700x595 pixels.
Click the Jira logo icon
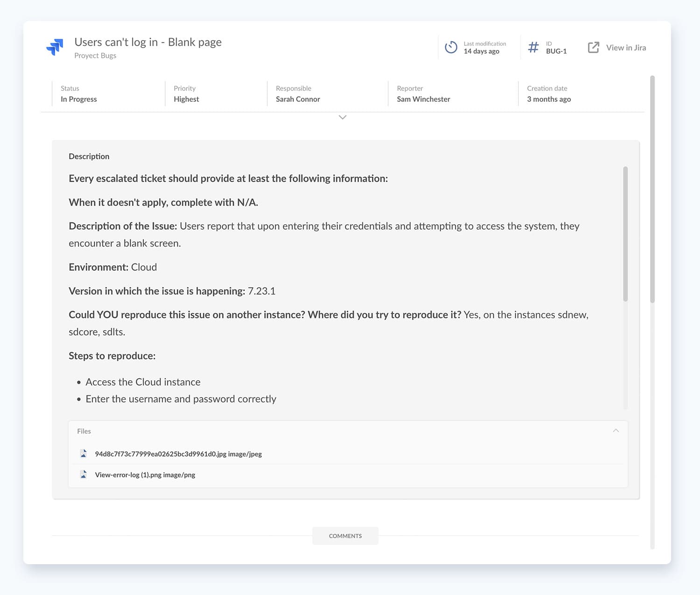click(55, 47)
